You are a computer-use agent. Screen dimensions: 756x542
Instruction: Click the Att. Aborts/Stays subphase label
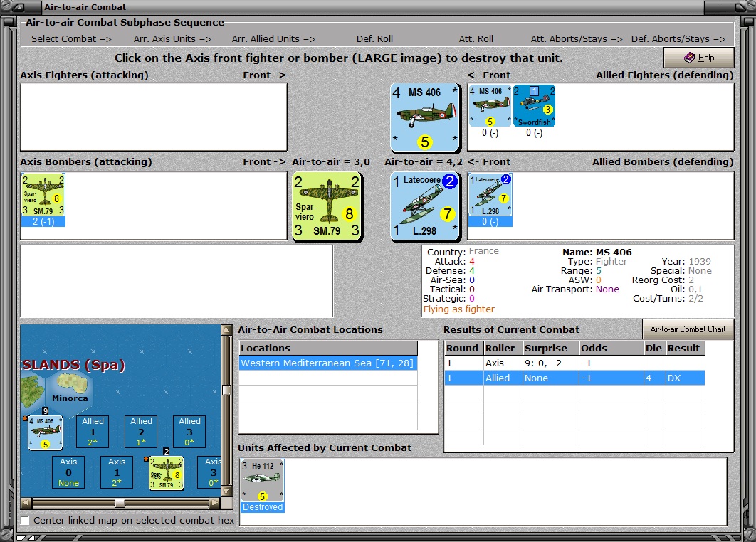click(577, 39)
